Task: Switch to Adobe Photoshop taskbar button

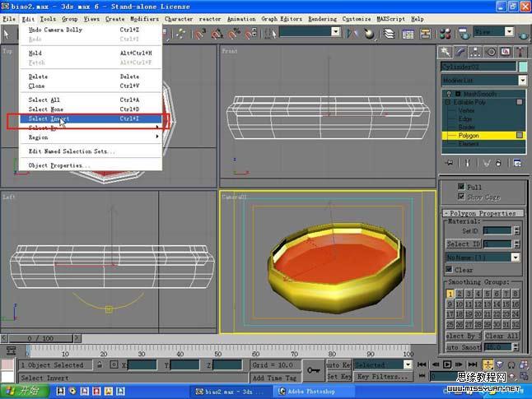Action: coord(314,392)
